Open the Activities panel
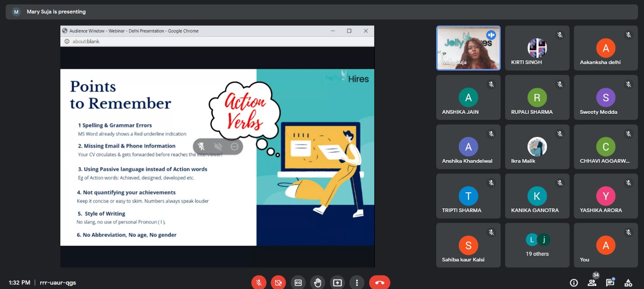 click(x=628, y=282)
